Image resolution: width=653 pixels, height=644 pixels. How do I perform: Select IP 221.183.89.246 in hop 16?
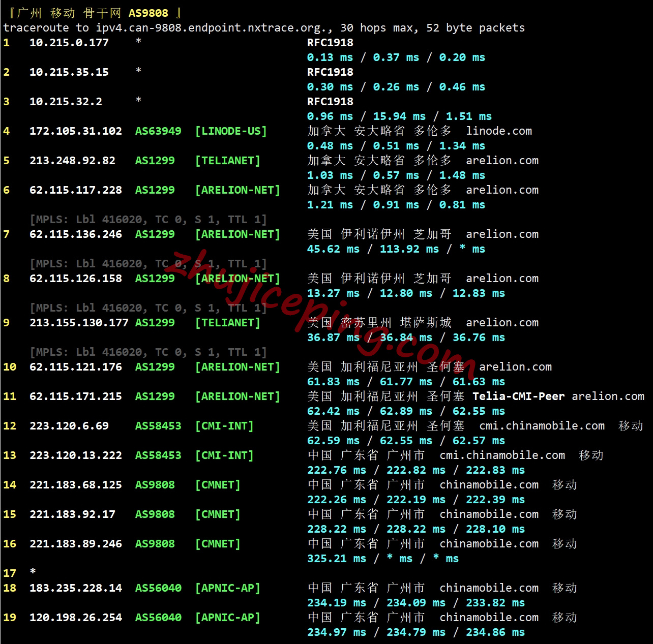pos(76,544)
